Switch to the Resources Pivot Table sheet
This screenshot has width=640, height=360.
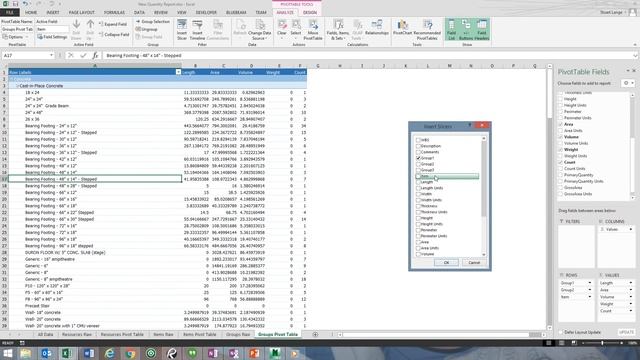(122, 334)
